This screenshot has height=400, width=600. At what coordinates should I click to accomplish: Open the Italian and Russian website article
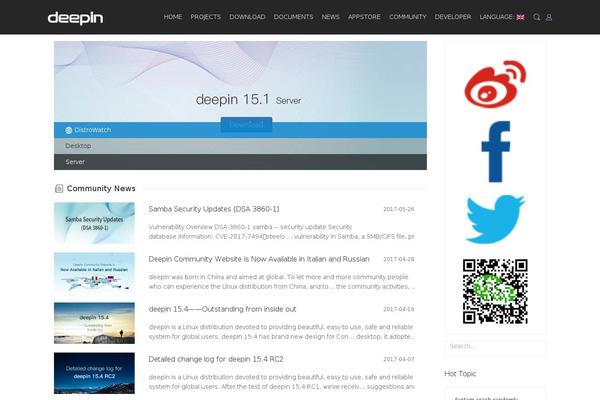tap(259, 259)
